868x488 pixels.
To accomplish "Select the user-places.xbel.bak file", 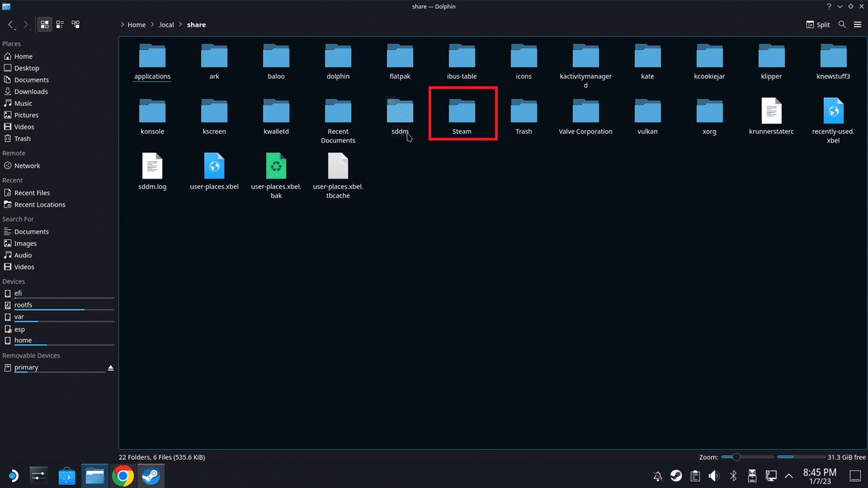I will tap(276, 175).
